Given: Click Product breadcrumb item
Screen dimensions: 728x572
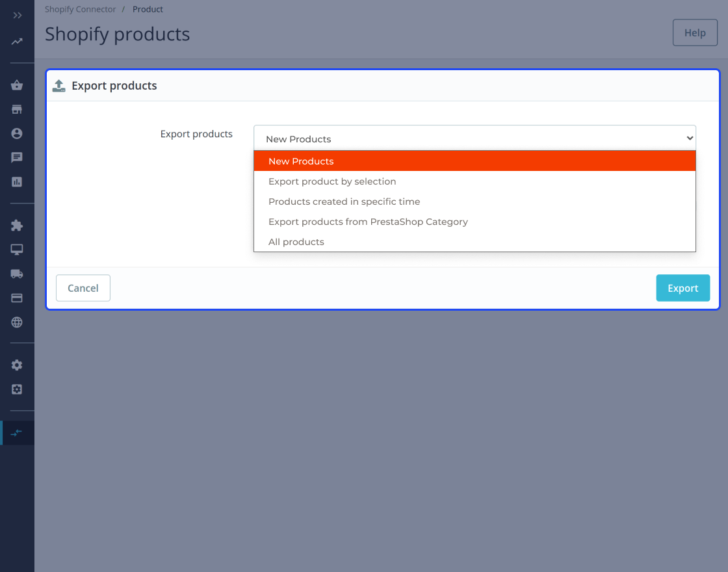Looking at the screenshot, I should tap(148, 9).
